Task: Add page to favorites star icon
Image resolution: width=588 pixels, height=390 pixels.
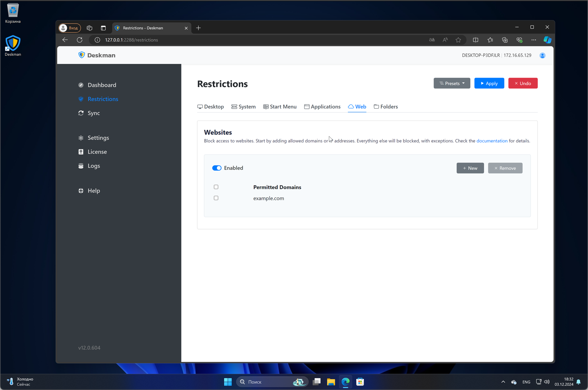Action: coord(458,40)
